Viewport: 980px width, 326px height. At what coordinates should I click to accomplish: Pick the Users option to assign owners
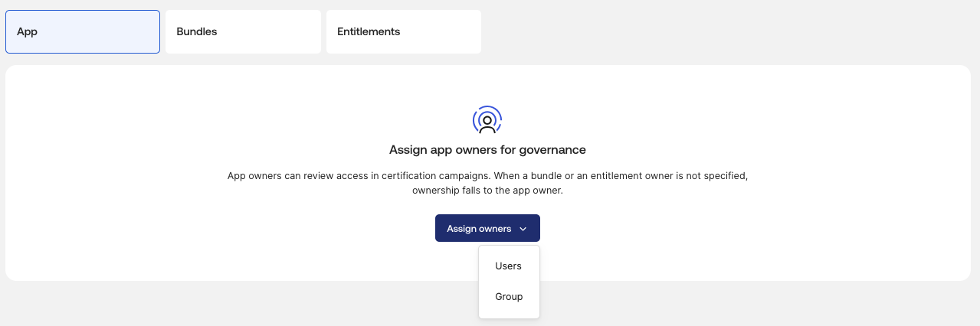509,266
